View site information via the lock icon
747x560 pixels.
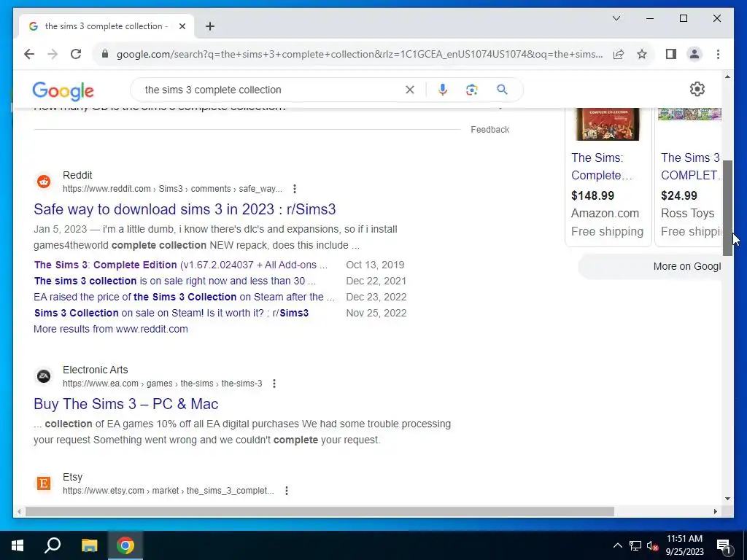point(105,54)
